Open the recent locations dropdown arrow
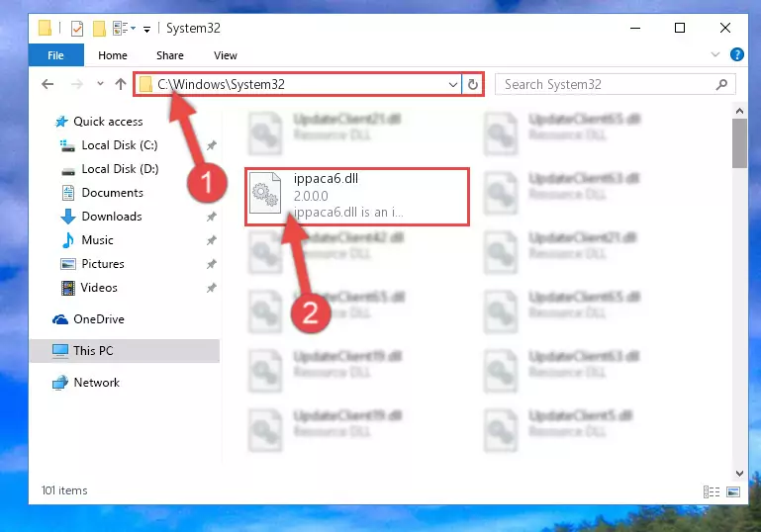Screen dimensions: 761x532 [x=100, y=84]
